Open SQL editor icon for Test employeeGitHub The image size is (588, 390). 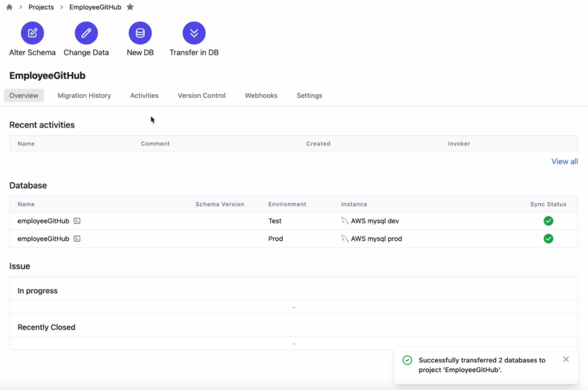[77, 221]
